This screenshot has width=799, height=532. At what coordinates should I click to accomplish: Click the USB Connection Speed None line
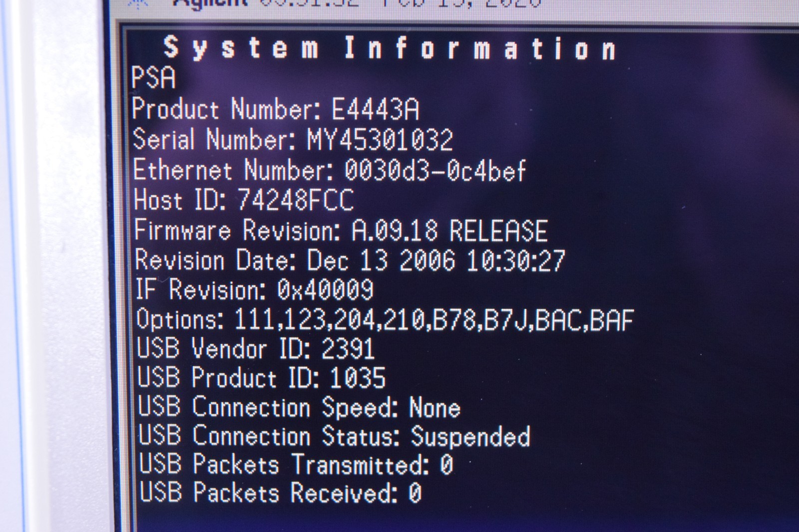coord(299,407)
